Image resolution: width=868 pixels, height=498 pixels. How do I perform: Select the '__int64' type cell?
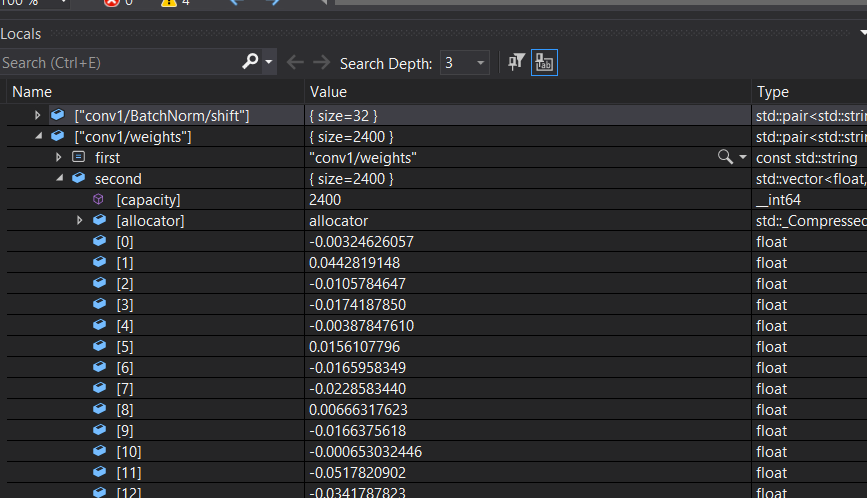(778, 200)
